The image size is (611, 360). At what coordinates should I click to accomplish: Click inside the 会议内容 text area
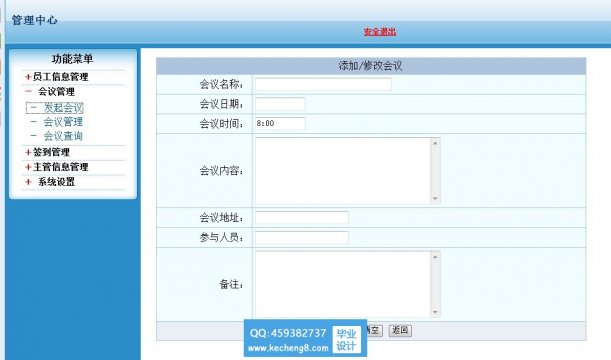pyautogui.click(x=343, y=170)
